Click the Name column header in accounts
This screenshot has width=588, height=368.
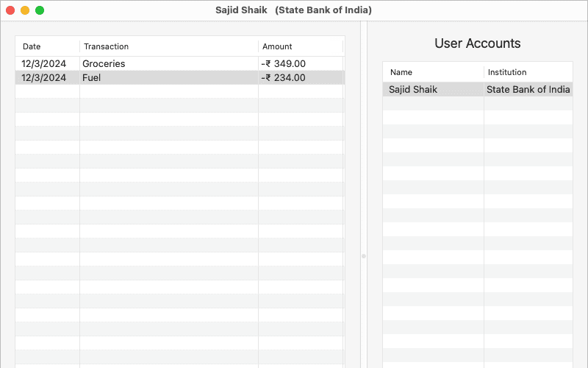(x=401, y=72)
